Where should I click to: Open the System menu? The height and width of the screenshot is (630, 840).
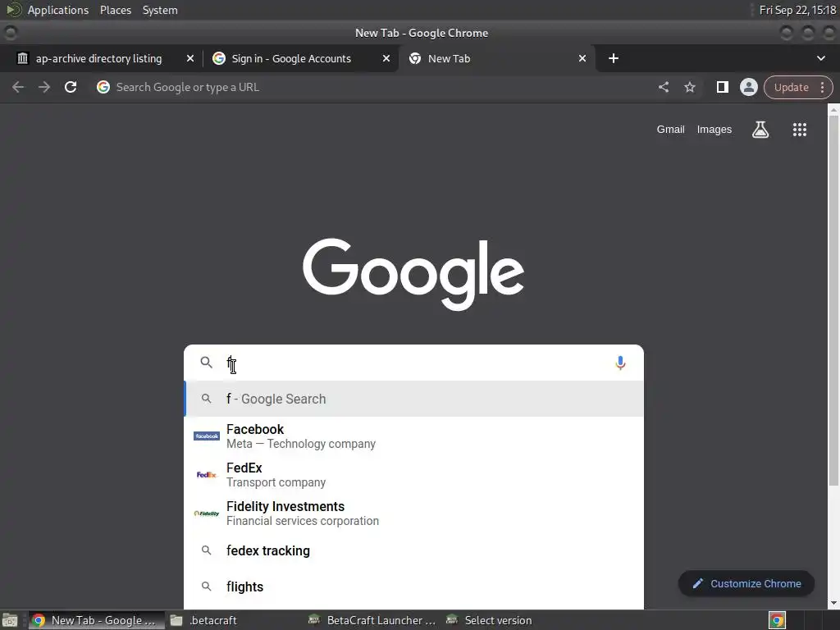click(160, 10)
